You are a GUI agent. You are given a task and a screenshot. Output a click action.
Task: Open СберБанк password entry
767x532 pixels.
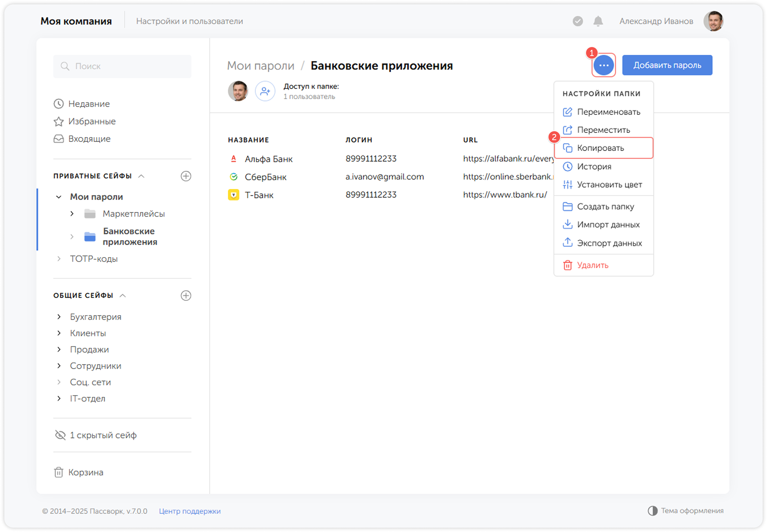coord(266,177)
